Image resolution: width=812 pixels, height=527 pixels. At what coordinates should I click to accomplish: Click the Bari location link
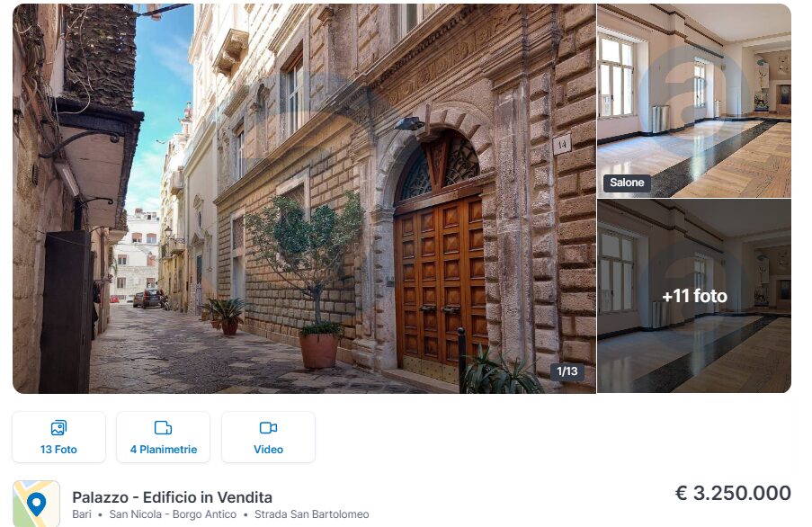82,514
